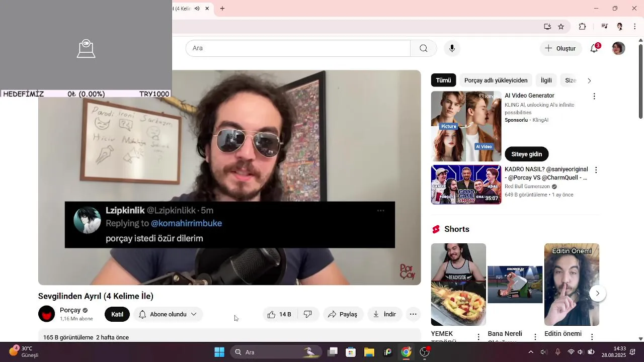Click the YouTube search field Ara

(x=298, y=48)
